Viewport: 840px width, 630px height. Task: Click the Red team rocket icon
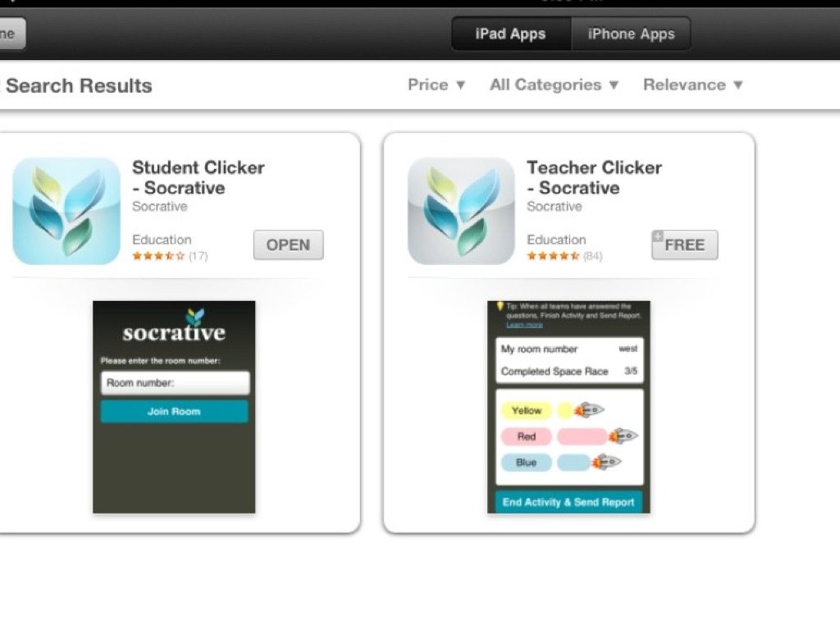pos(623,436)
